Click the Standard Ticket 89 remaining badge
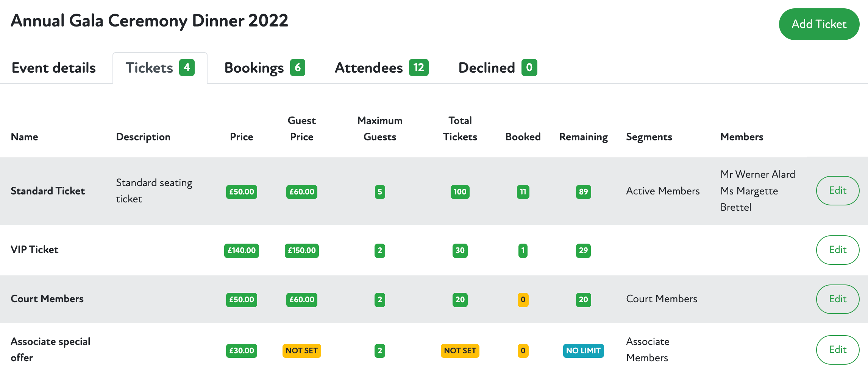 (583, 192)
